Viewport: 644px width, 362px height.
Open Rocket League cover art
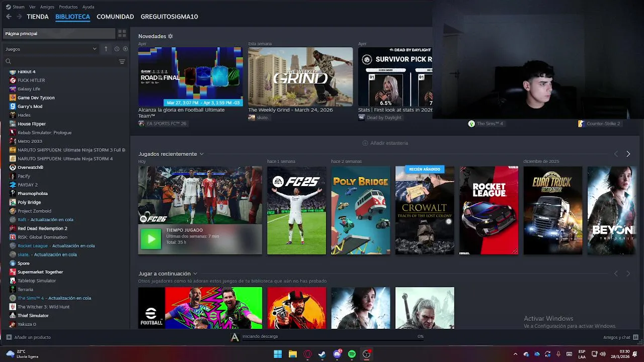[x=489, y=210]
